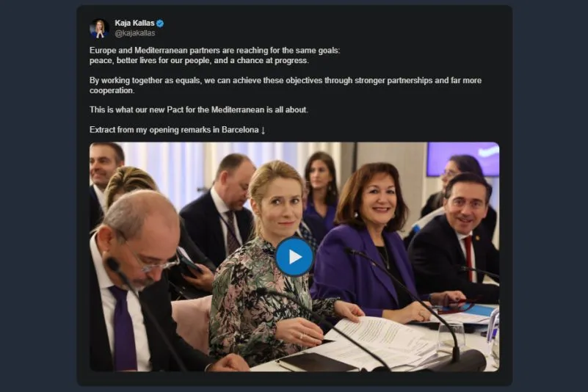Click the line starting 'Europe and Mediterranean partners'
Viewport: 588px width, 392px height.
tap(215, 50)
